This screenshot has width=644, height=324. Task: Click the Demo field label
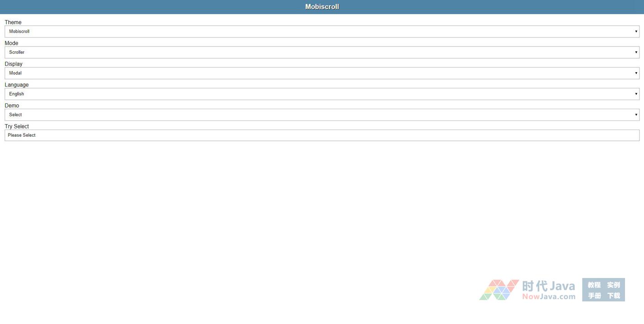(12, 105)
